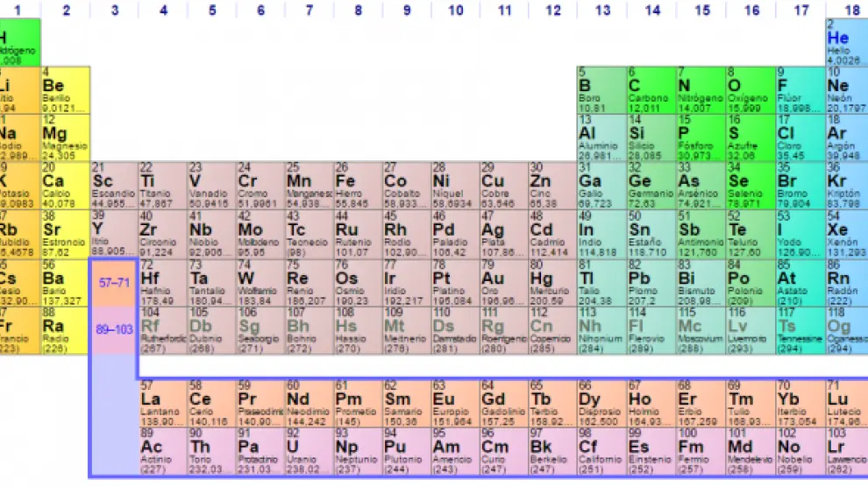Click the Lutetium (Lu) element cell
Image resolution: width=868 pixels, height=487 pixels.
tap(845, 403)
